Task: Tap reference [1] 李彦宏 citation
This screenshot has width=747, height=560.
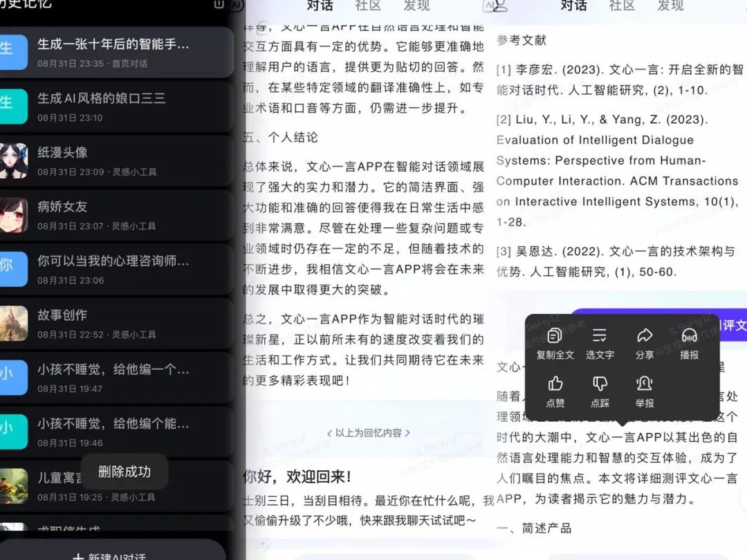Action: [620, 80]
